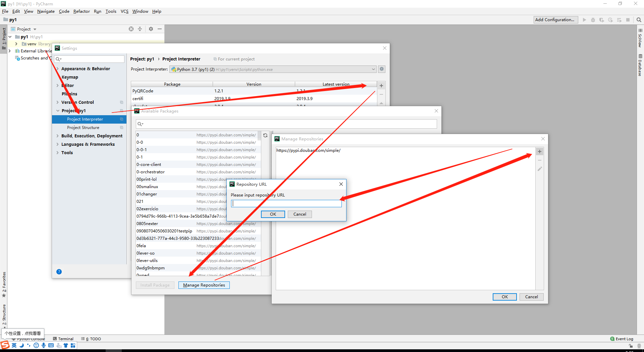The image size is (644, 352).
Task: Open Search Everywhere magnifier icon
Action: [x=639, y=20]
